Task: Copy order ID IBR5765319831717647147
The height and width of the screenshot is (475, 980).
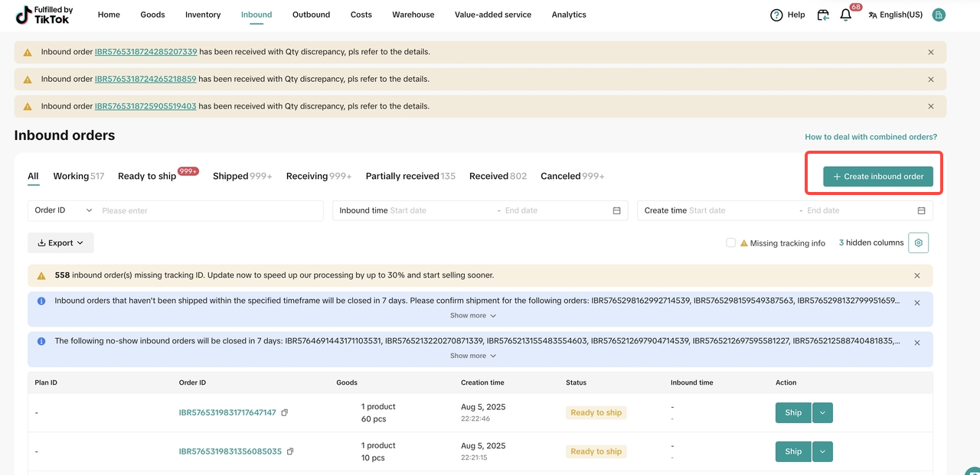Action: [285, 412]
